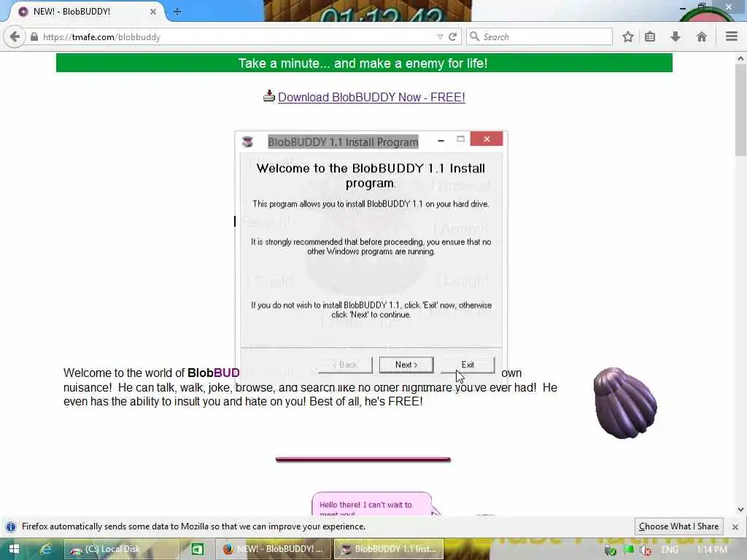Close the NEW! - BlobBUDDY! tab

tap(153, 12)
